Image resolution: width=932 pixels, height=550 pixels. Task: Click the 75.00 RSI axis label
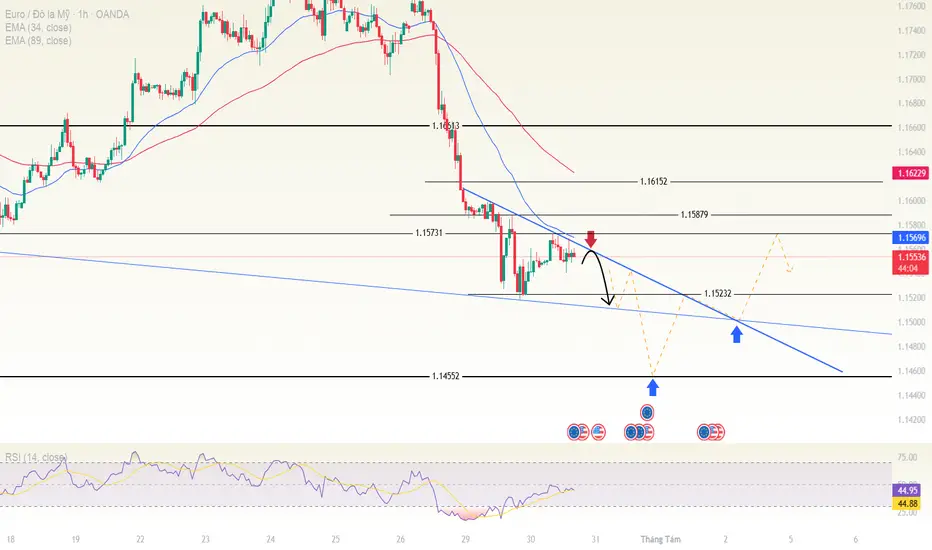[907, 457]
